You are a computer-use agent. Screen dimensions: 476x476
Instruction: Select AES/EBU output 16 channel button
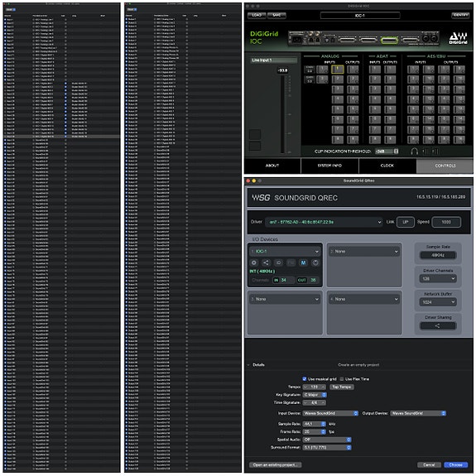(459, 140)
